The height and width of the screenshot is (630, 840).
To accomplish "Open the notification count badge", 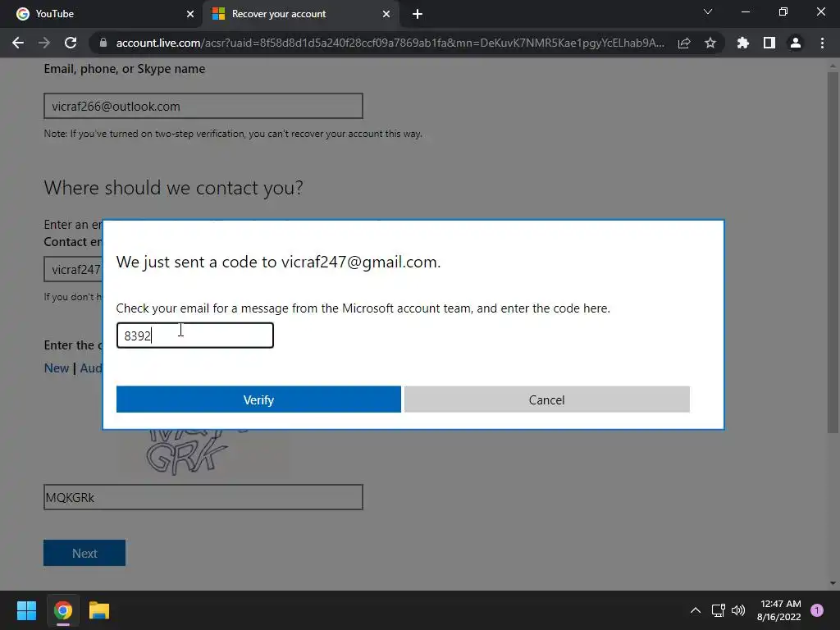I will [x=817, y=610].
